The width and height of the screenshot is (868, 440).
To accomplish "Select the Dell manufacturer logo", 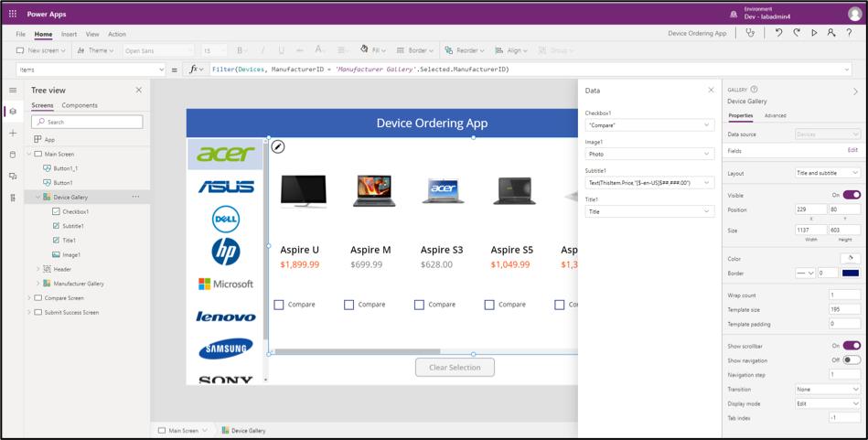I will (x=226, y=219).
